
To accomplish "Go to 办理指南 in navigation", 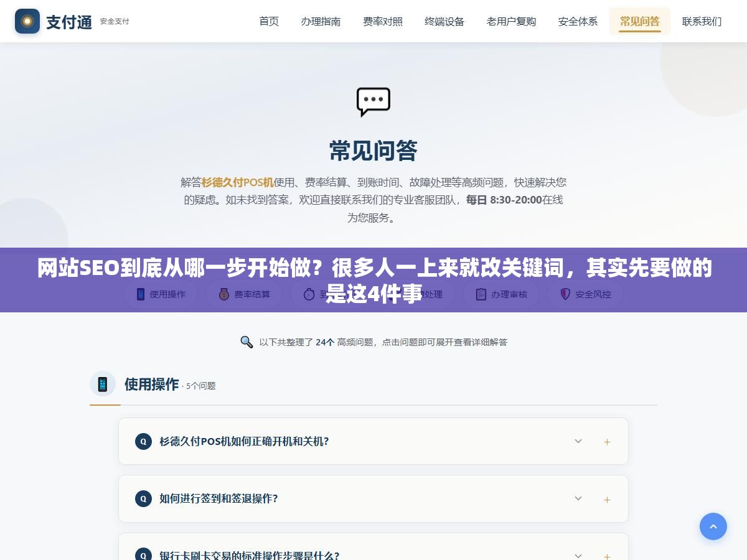I will click(321, 21).
